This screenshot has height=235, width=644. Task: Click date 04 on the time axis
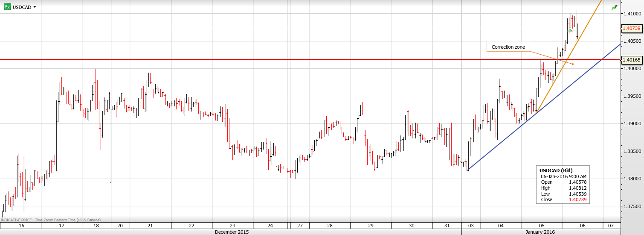500,226
